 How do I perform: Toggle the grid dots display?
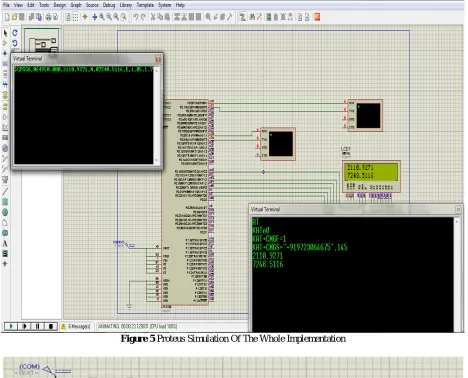tap(76, 17)
